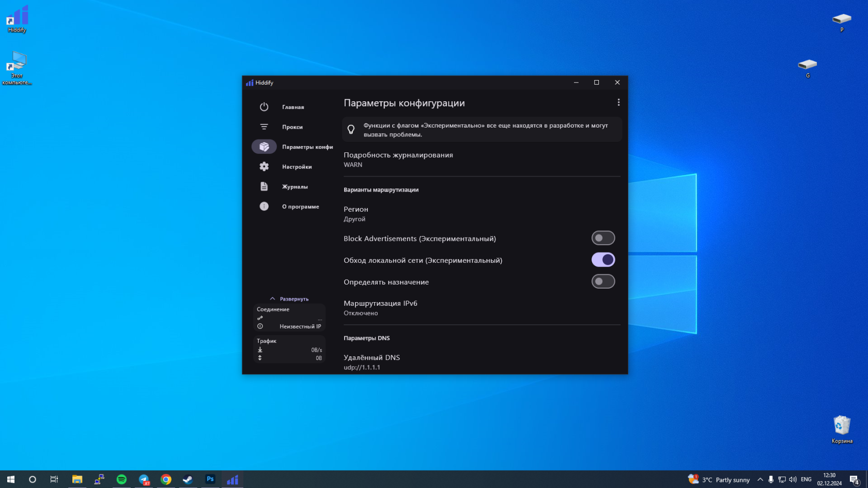The image size is (868, 488).
Task: Select the Этот компьютер desktop icon
Action: pyautogui.click(x=17, y=67)
